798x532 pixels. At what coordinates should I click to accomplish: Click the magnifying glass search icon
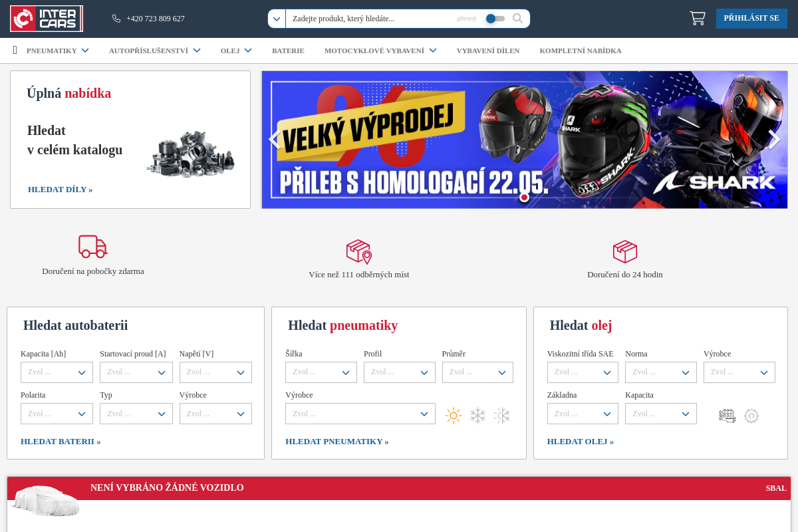[517, 19]
